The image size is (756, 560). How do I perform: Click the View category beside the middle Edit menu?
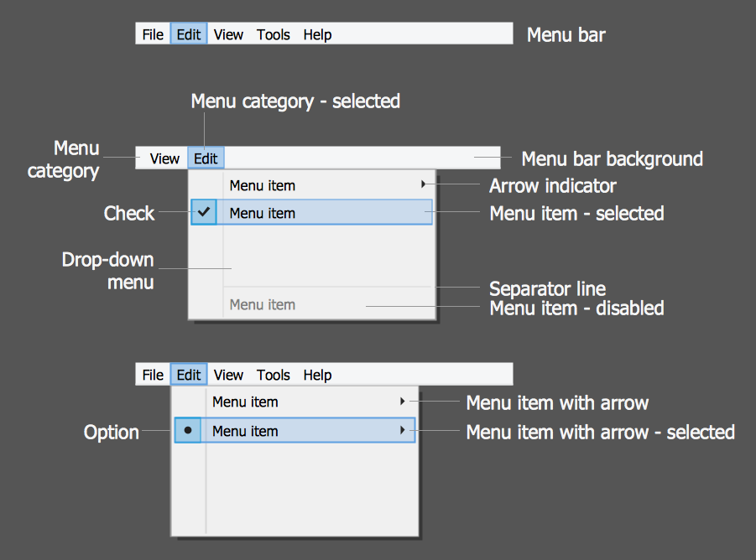(x=164, y=158)
